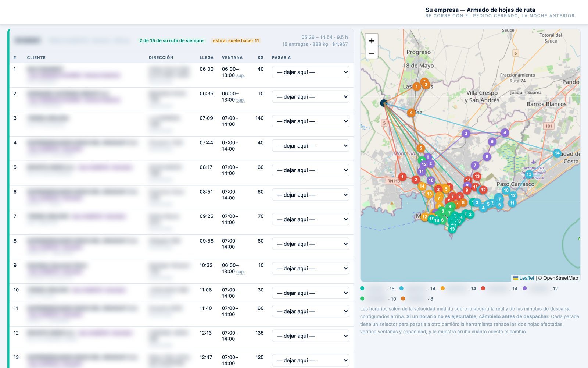This screenshot has height=368, width=588.
Task: Click the teal legend swatch with 15 stops
Action: pyautogui.click(x=362, y=289)
